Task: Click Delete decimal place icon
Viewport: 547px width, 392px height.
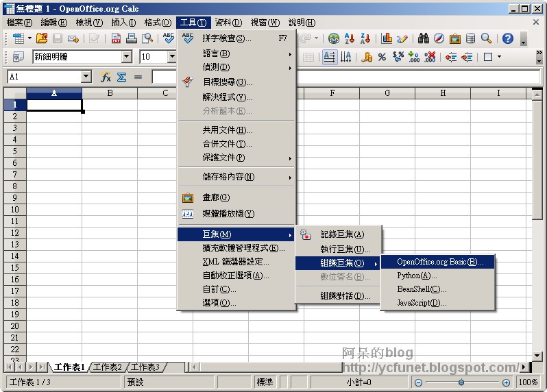Action: click(x=430, y=57)
